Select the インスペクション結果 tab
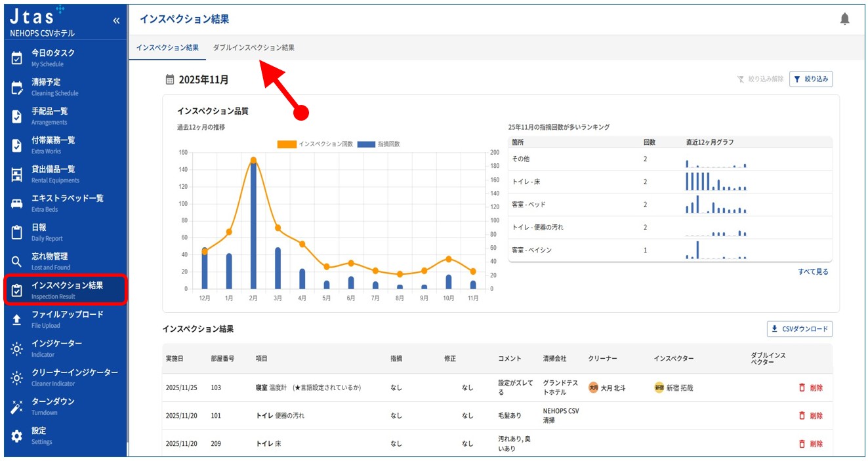Viewport: 868px width, 461px height. click(167, 48)
